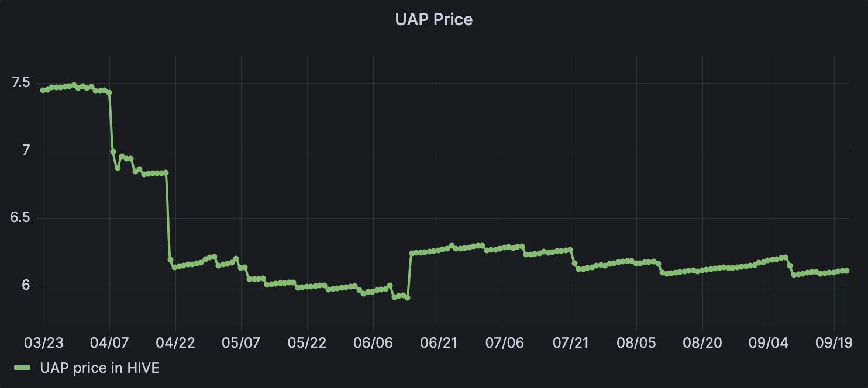
Task: Click the 7 y-axis tick label
Action: (25, 151)
